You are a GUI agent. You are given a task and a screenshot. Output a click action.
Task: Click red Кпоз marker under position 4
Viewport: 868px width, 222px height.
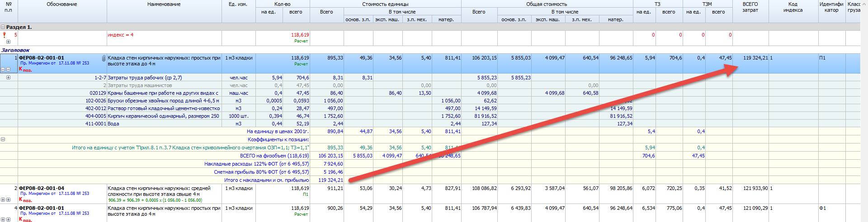25,219
